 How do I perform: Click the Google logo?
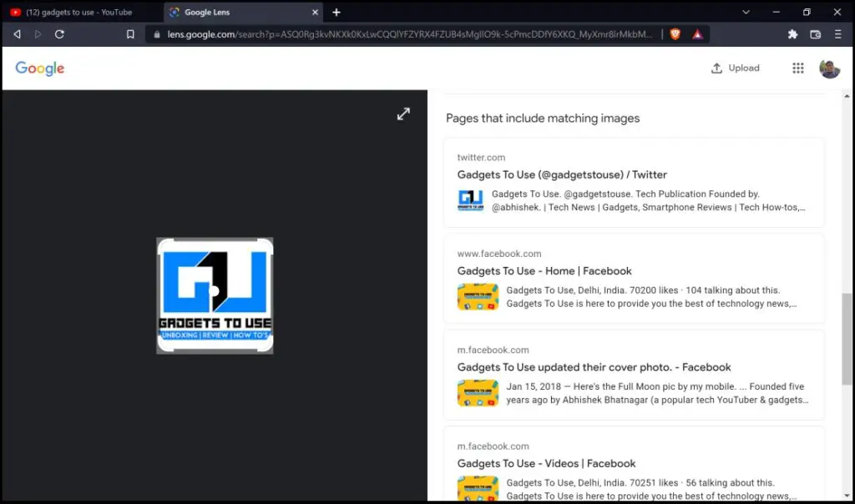[40, 68]
